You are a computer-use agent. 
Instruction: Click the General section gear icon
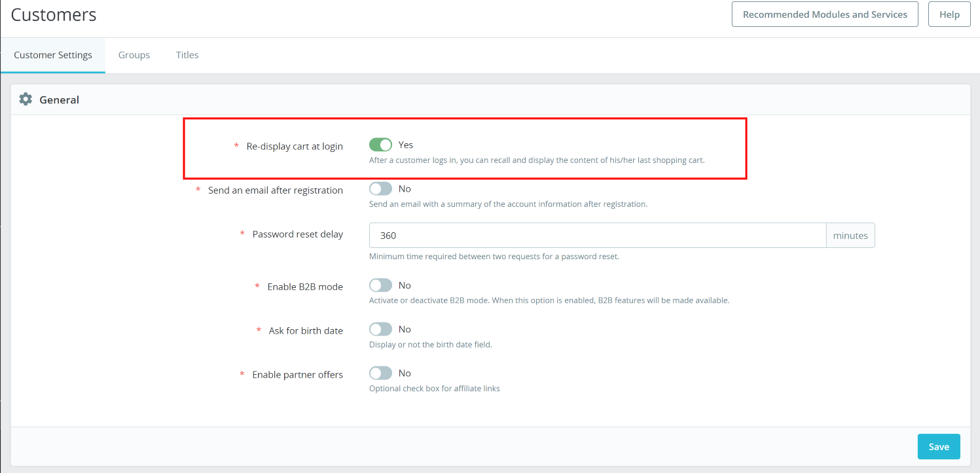(x=26, y=99)
